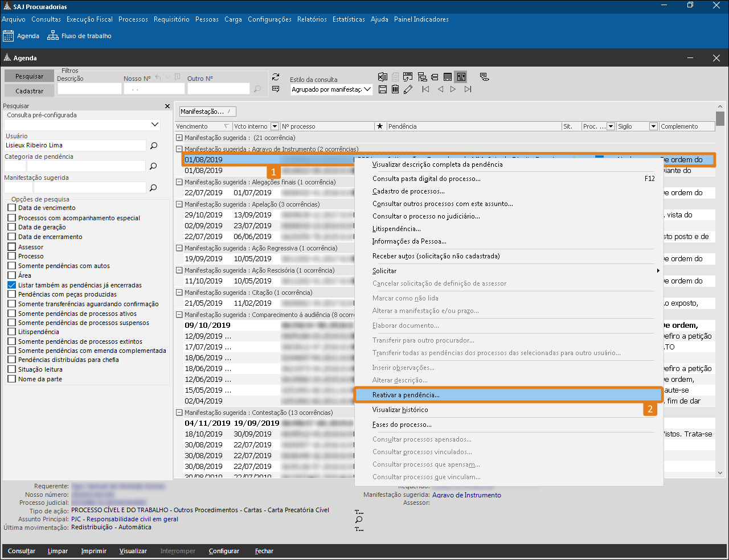Open Sigilo column filter arrow
The width and height of the screenshot is (729, 560).
(654, 126)
